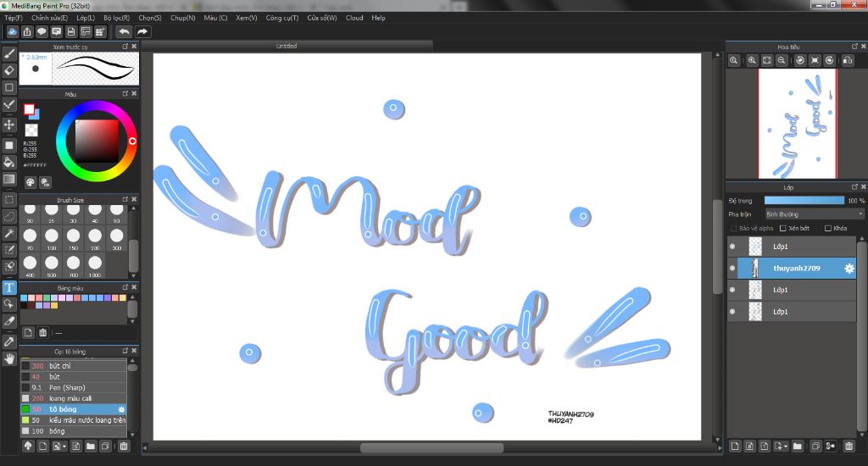This screenshot has height=466, width=868.
Task: Delete brush with brush panel trash icon
Action: (124, 446)
